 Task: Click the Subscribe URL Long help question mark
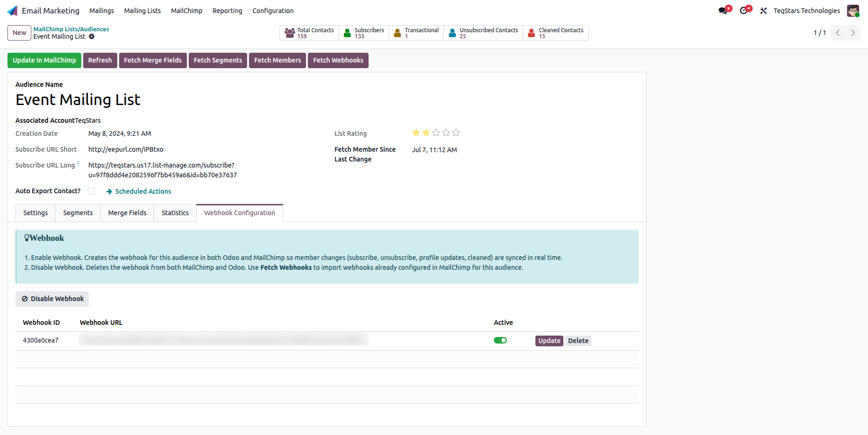point(78,163)
